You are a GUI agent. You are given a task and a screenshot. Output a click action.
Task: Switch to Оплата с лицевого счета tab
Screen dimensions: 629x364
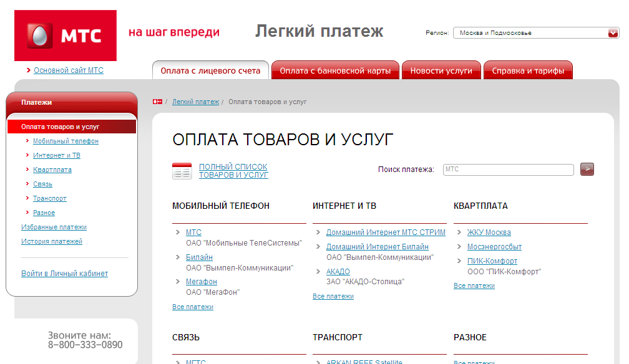[x=210, y=70]
